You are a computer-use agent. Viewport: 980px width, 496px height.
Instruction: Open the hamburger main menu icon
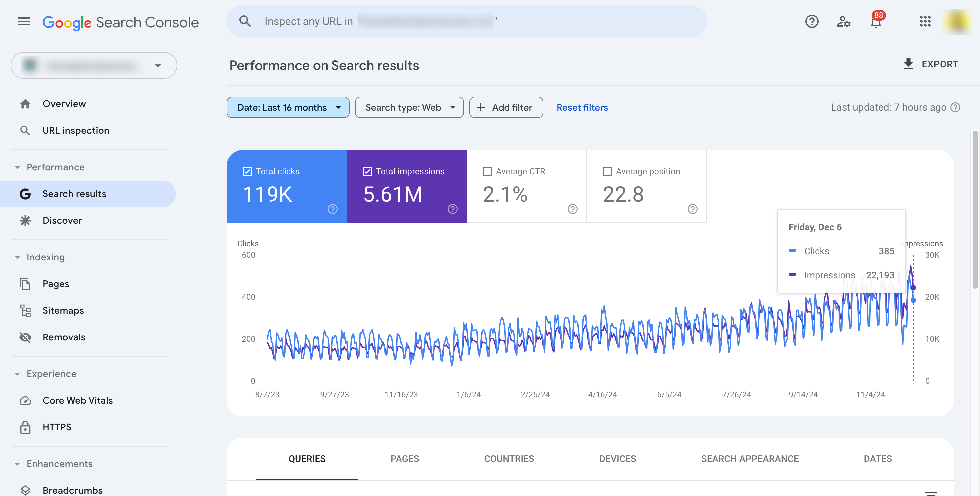[x=24, y=22]
